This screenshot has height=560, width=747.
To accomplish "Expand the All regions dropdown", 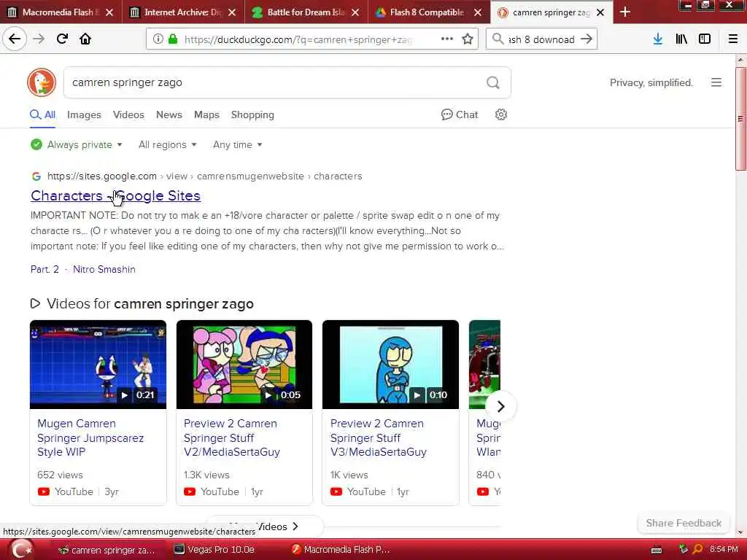I will 168,145.
